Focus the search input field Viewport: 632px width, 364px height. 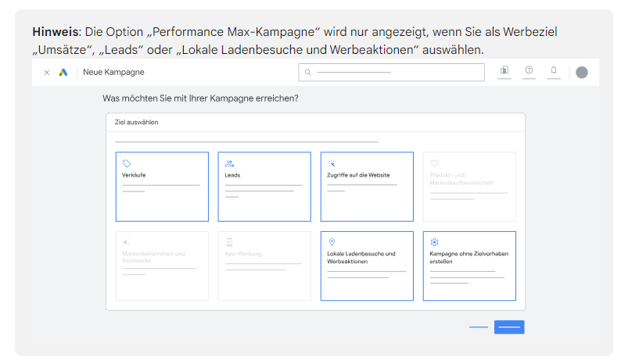pos(391,73)
